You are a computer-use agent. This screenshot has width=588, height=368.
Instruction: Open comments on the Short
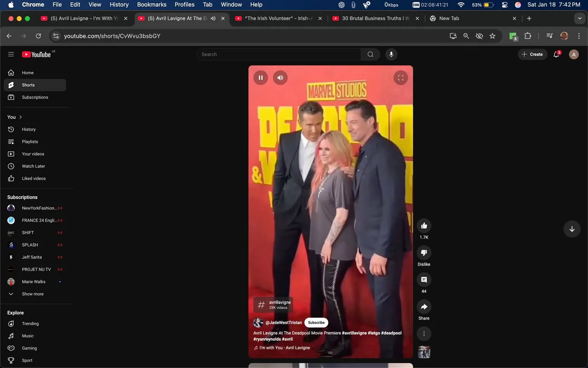(x=424, y=280)
